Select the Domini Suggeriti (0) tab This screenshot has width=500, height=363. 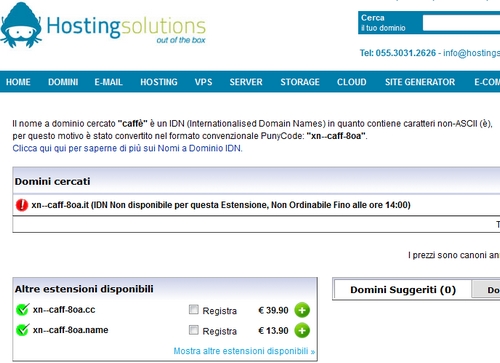tap(403, 290)
